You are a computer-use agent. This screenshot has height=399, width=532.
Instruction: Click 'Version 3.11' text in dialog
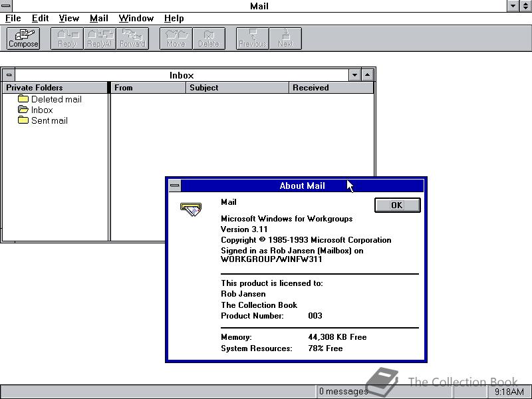[x=244, y=229]
